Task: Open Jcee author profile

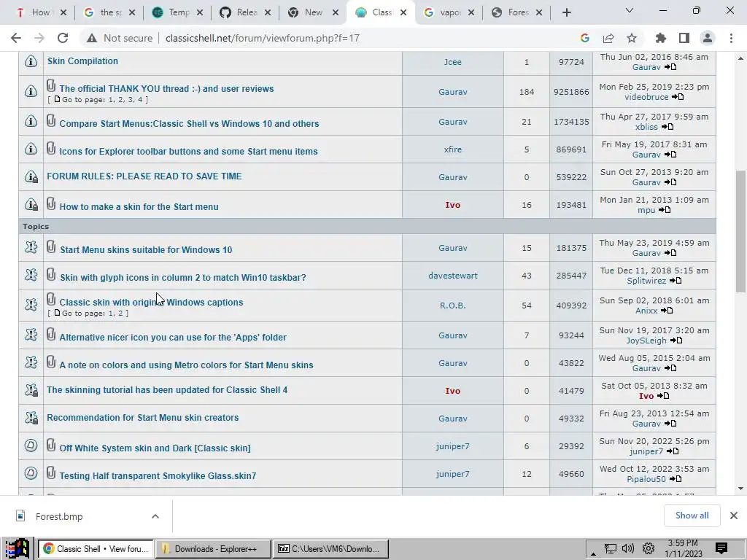Action: pyautogui.click(x=452, y=62)
